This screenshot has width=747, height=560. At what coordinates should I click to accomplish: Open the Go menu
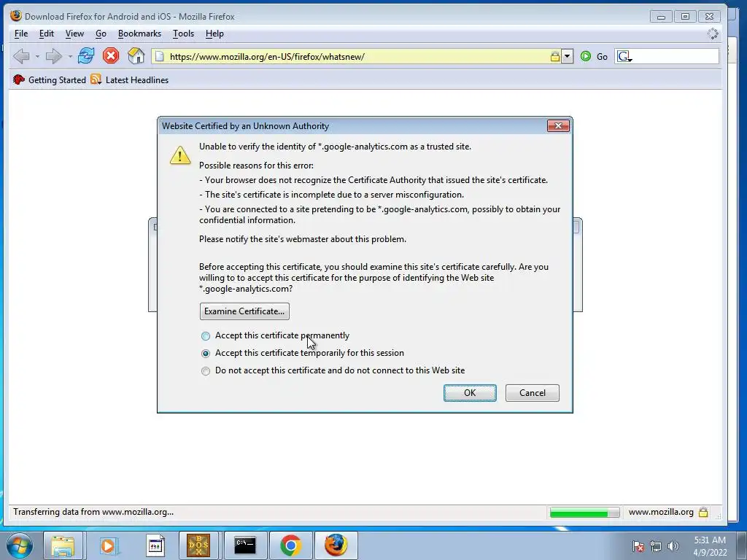tap(101, 34)
